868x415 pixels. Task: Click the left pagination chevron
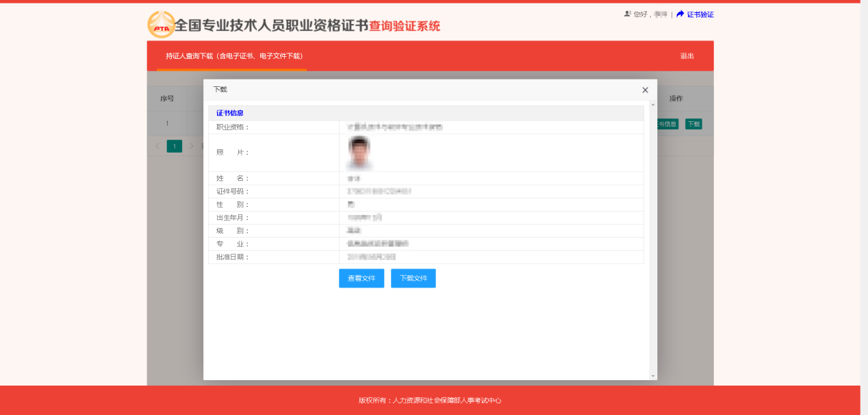[156, 146]
